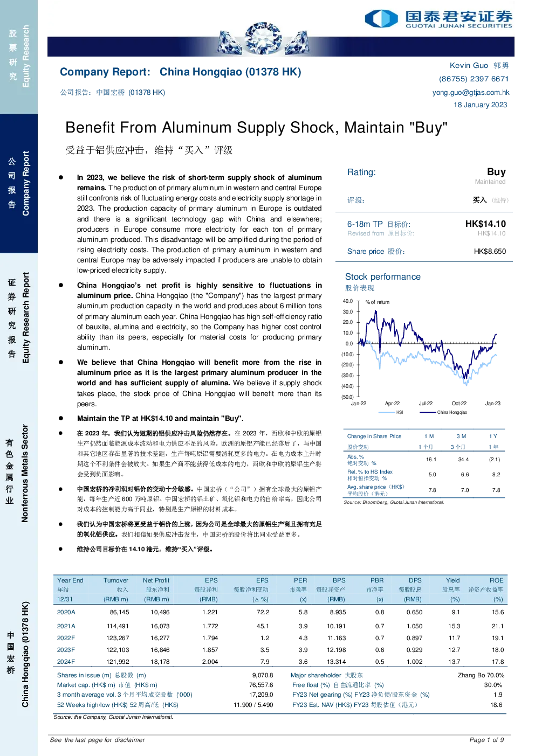Screen dimensions: 535x756
Task: Select the 3 M absolute change 34.4
Action: [x=463, y=460]
